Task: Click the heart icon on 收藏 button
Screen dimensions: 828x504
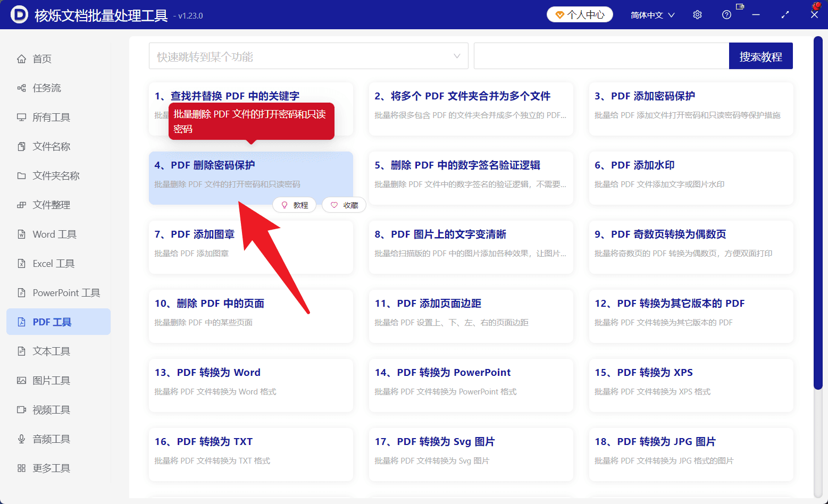Action: [334, 205]
